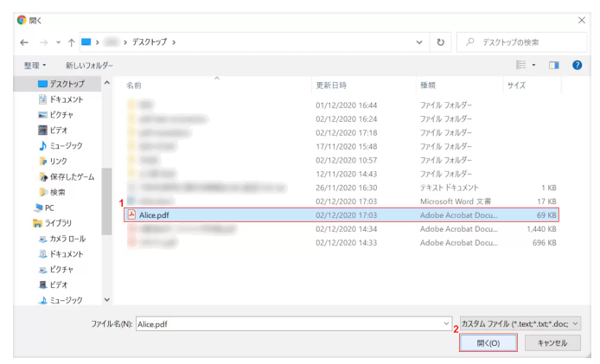Toggle the preview pane icon
600x364 pixels.
(x=554, y=65)
